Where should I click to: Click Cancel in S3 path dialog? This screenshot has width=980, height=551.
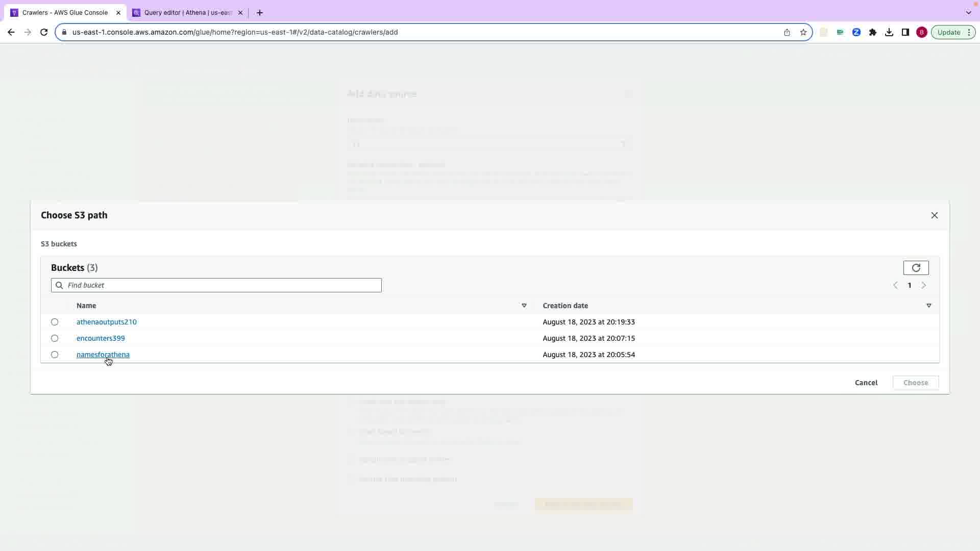tap(866, 383)
